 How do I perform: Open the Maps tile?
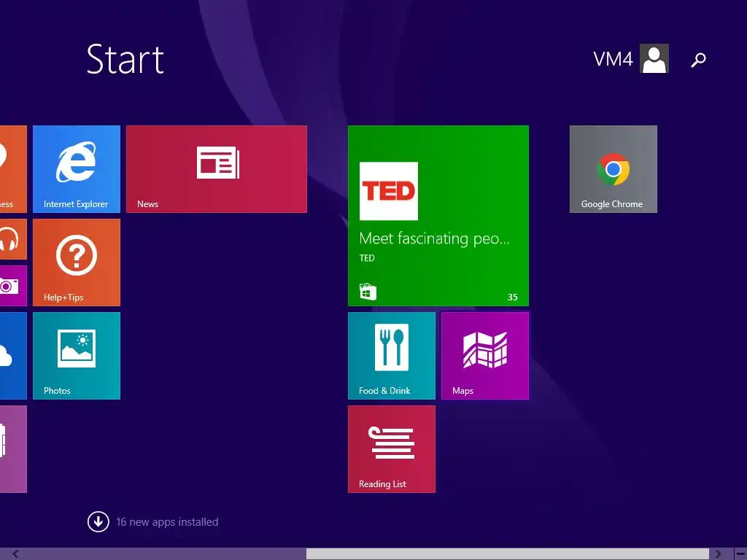click(485, 356)
